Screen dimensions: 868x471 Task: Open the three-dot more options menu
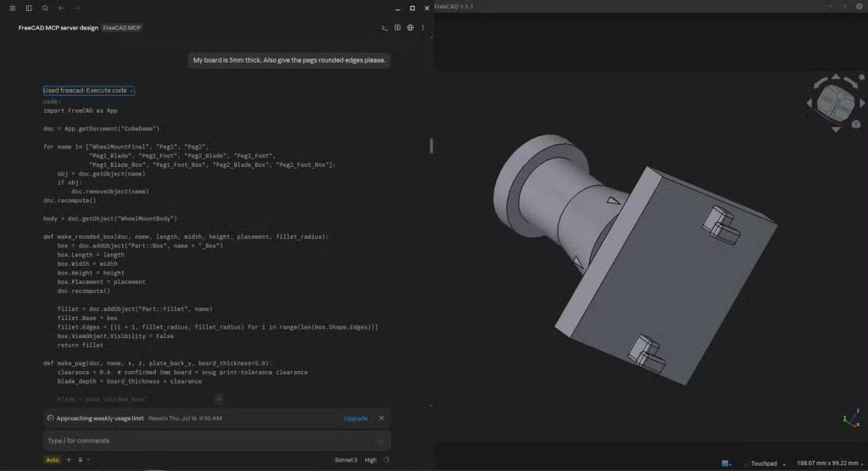(423, 28)
